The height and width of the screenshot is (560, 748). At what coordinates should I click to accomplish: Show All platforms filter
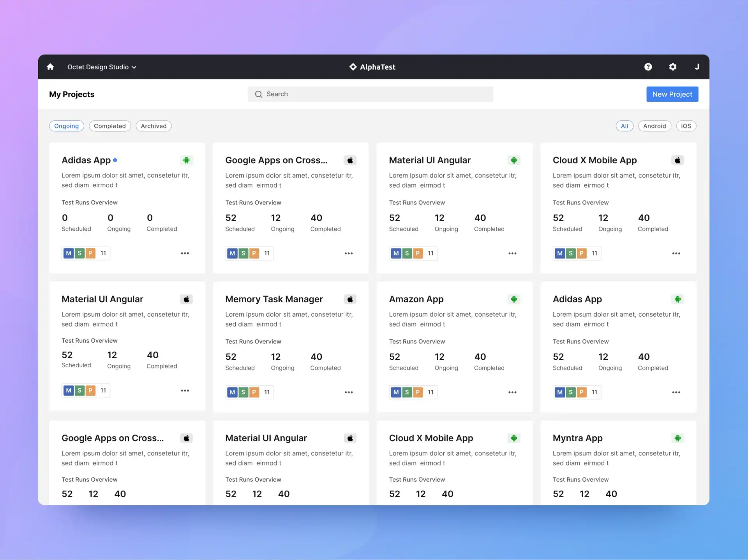[625, 126]
